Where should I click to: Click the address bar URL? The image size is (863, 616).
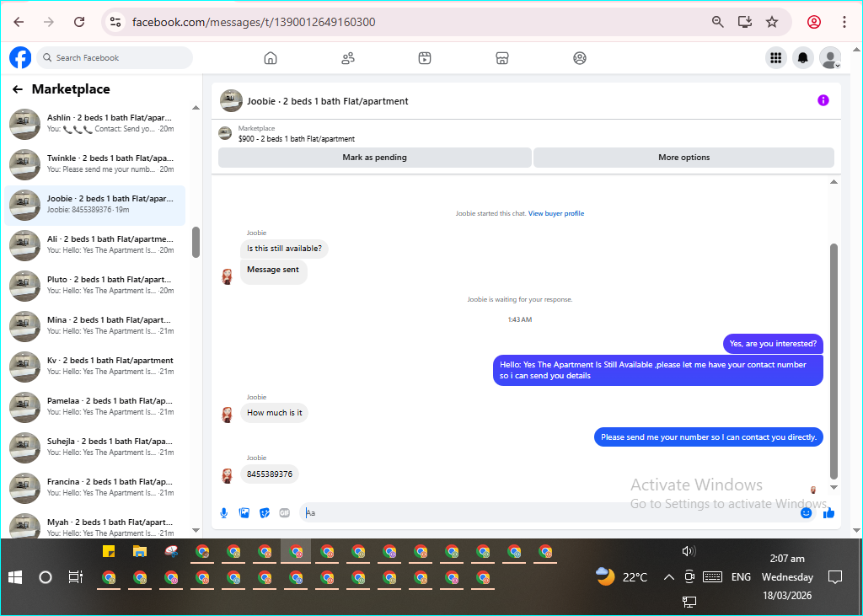254,22
